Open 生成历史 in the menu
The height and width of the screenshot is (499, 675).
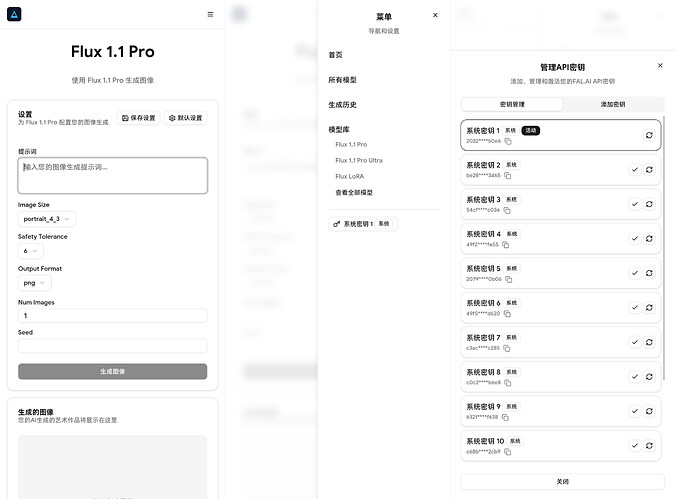[342, 105]
